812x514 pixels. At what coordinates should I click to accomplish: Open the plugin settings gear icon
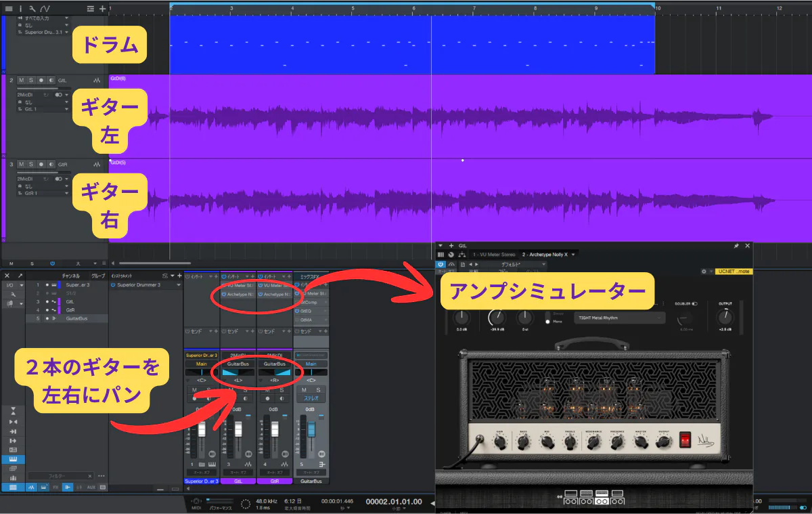704,272
